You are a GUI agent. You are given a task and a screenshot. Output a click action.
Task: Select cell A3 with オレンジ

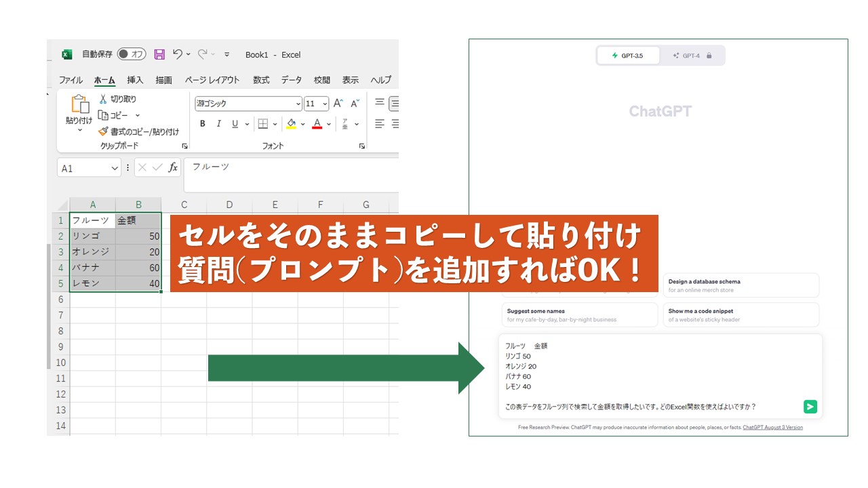[92, 252]
